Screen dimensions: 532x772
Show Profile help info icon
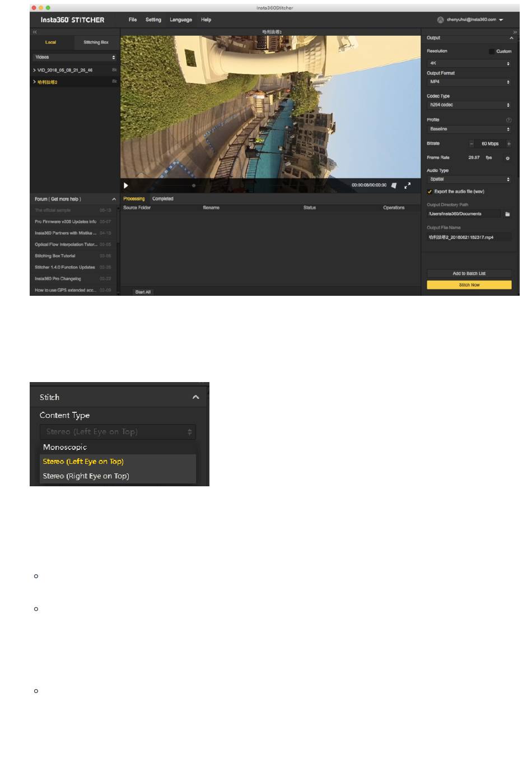[x=508, y=120]
